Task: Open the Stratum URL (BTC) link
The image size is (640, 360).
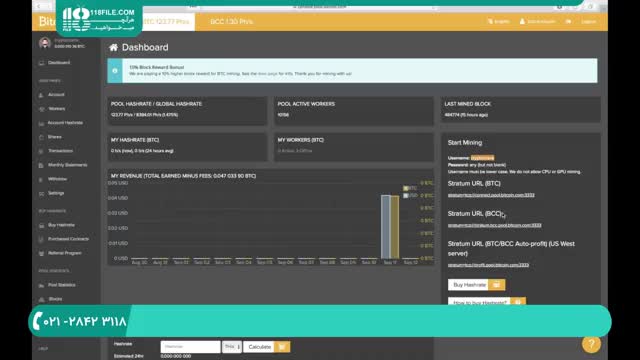Action: pos(491,195)
